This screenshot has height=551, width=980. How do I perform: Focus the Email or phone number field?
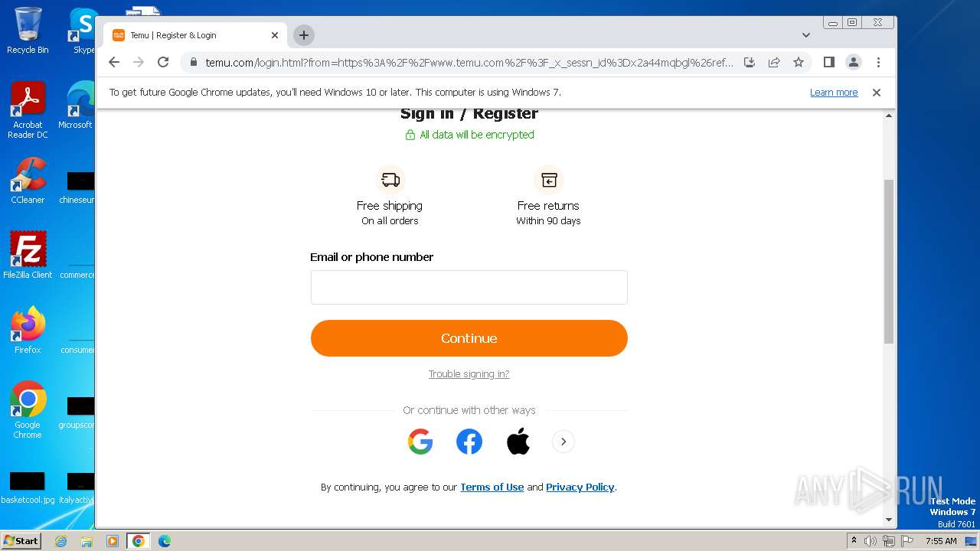point(469,287)
